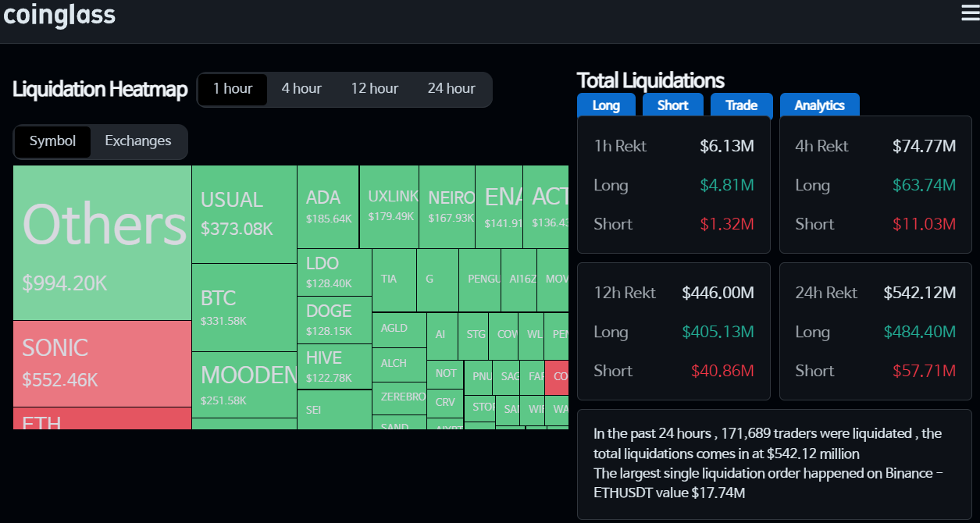Screen dimensions: 980x523
Task: Select the MOODENG heatmap tile
Action: pos(244,385)
